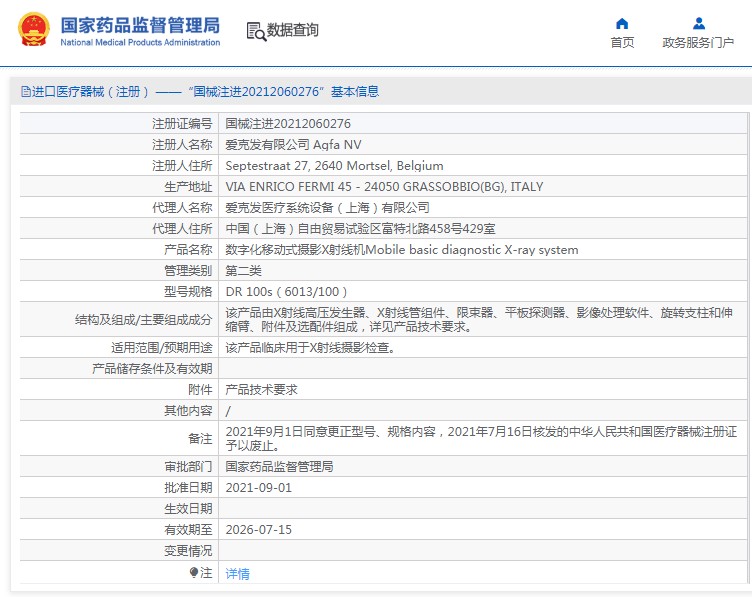Go to 首页 via the house icon

tap(622, 23)
